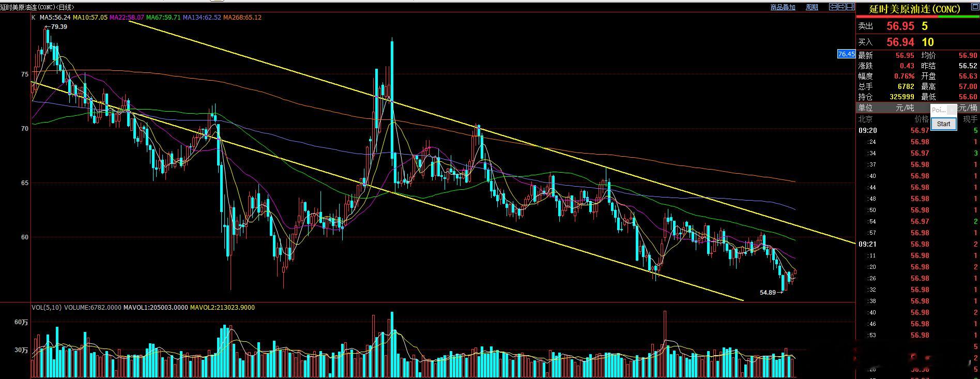Select the :54 tick row
980x379 pixels.
(918, 221)
